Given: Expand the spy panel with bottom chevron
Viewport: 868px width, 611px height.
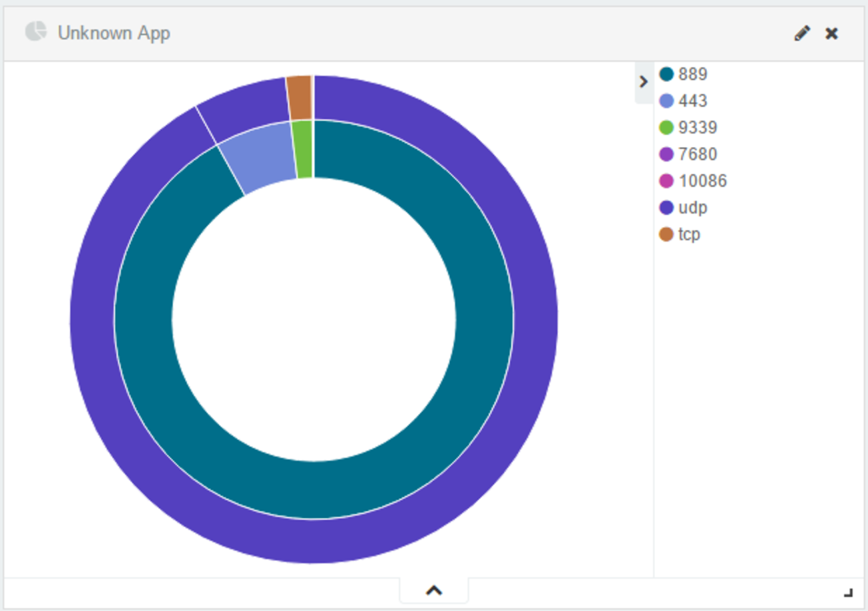Looking at the screenshot, I should pyautogui.click(x=434, y=590).
